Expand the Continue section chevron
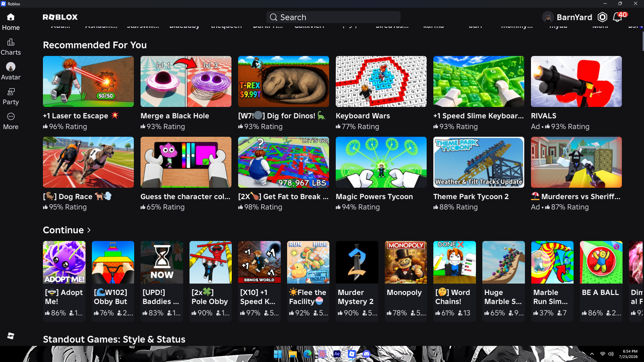The image size is (644, 362). pos(89,230)
